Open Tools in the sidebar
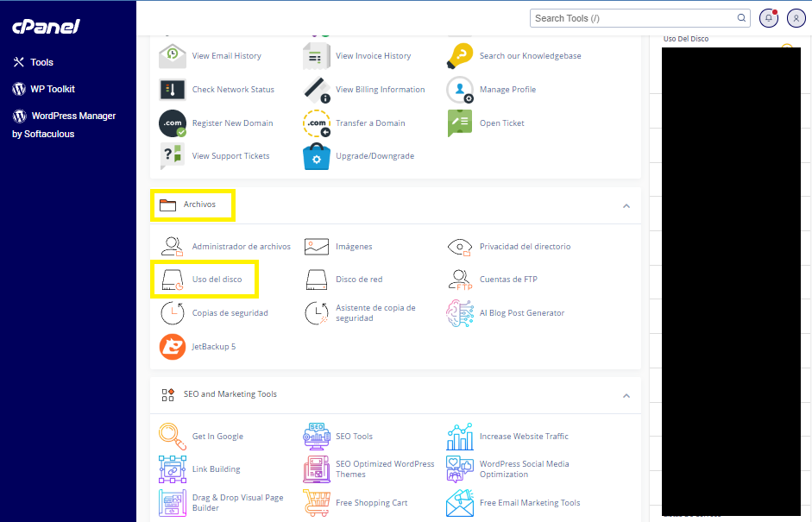Screen dimensions: 812x522 [x=33, y=62]
